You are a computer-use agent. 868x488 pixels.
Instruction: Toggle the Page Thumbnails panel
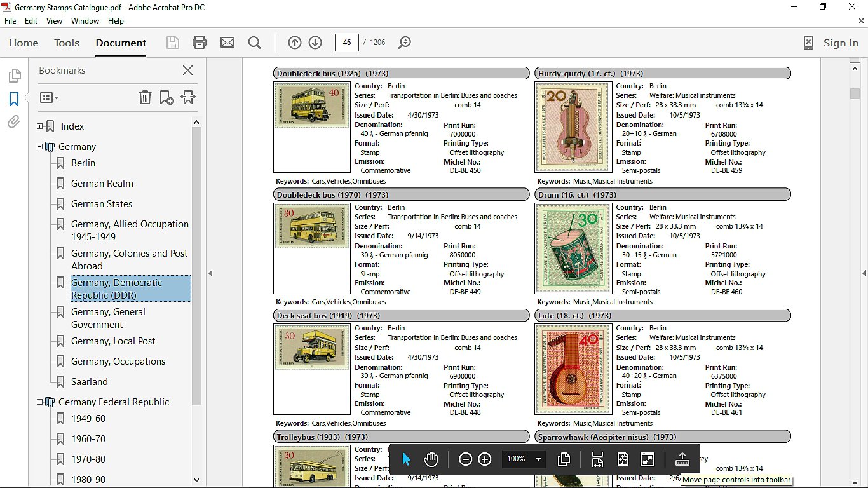pos(14,76)
